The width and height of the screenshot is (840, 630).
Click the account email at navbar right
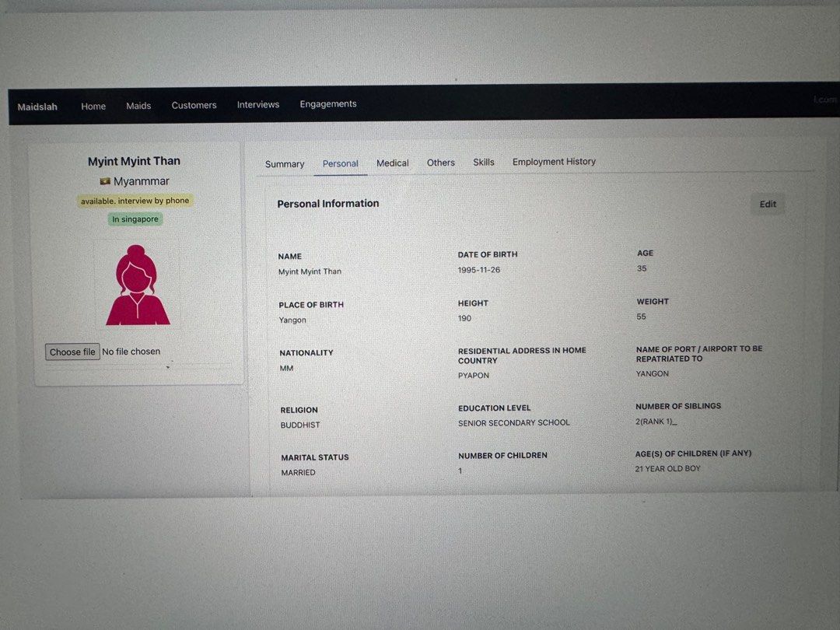824,100
